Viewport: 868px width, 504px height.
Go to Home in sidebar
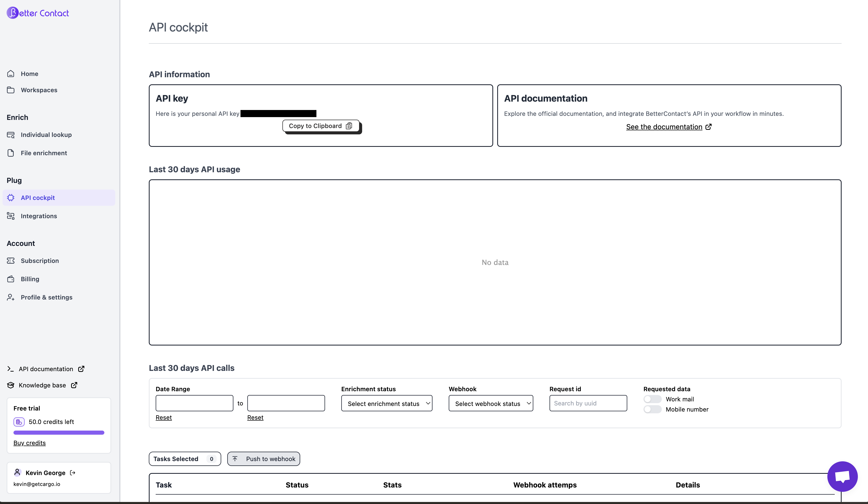tap(59, 74)
